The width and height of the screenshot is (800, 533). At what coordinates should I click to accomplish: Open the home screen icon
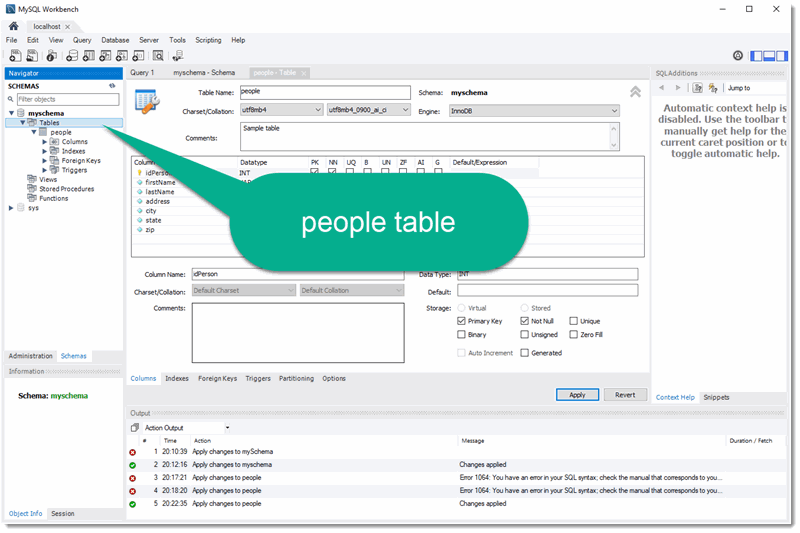[14, 26]
